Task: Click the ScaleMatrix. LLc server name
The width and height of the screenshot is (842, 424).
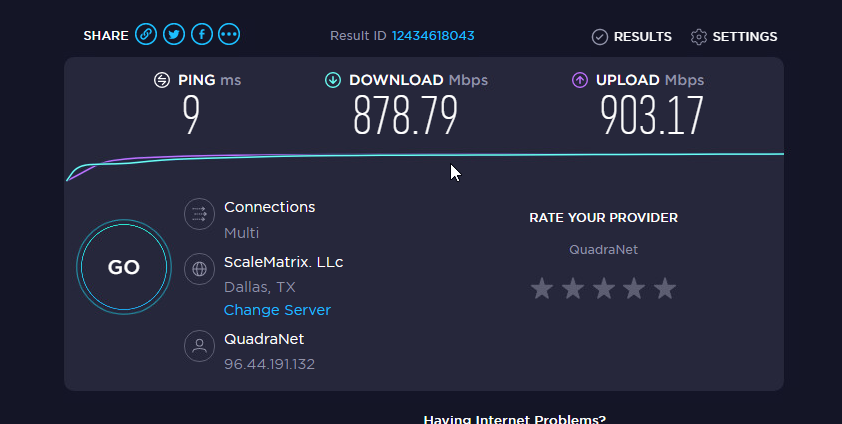Action: [x=284, y=262]
